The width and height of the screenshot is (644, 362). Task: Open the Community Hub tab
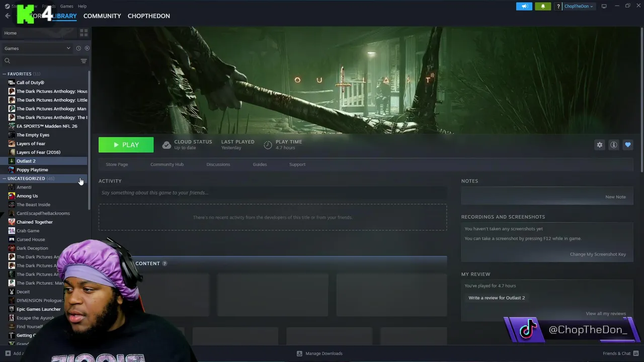pos(167,164)
